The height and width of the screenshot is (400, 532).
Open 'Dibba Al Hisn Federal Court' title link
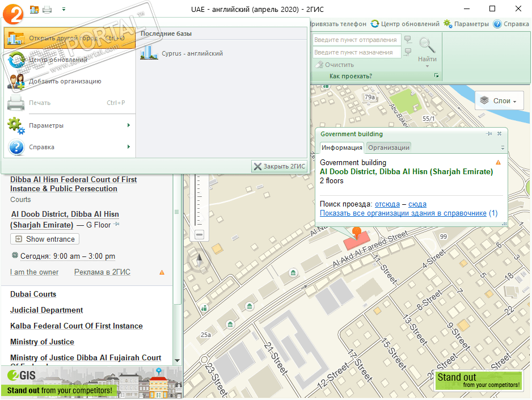point(73,184)
